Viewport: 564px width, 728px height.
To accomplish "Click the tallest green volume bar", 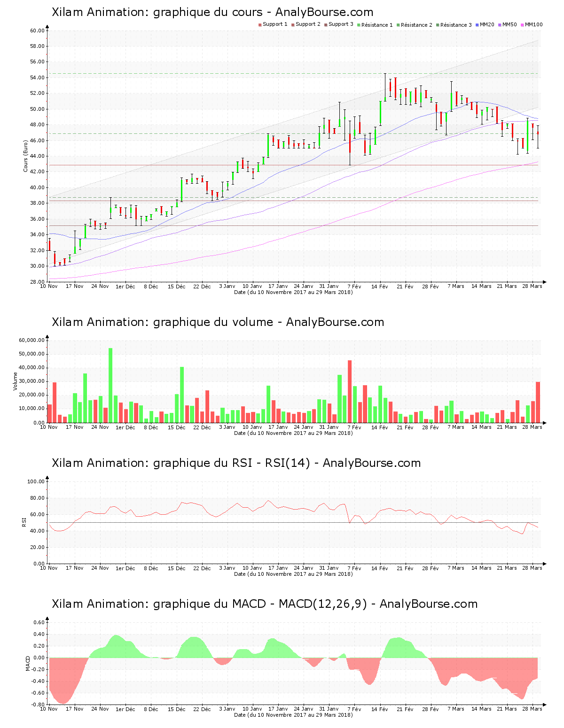I will click(110, 385).
